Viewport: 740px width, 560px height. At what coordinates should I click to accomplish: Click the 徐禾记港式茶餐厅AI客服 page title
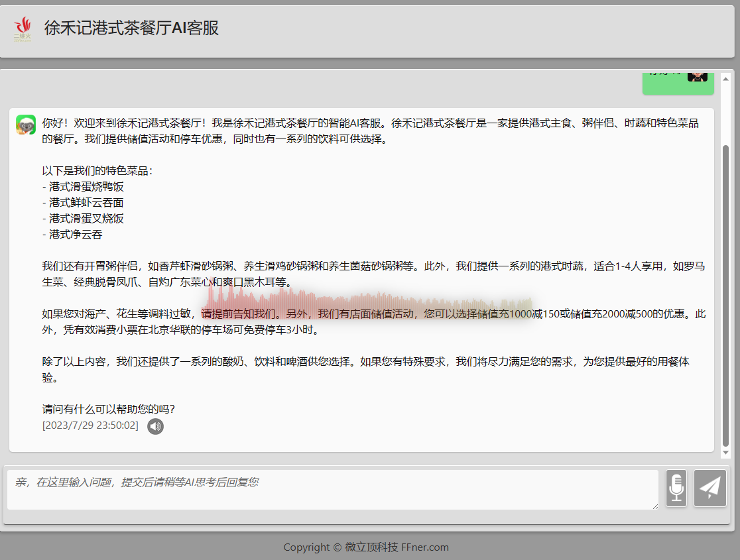tap(131, 28)
